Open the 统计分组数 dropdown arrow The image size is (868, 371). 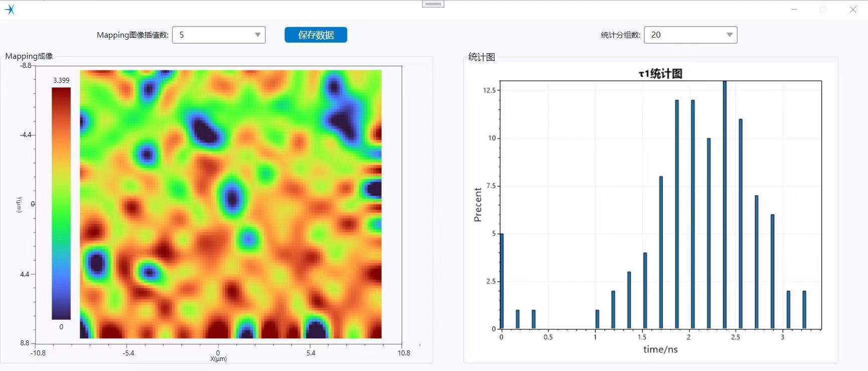pos(729,35)
